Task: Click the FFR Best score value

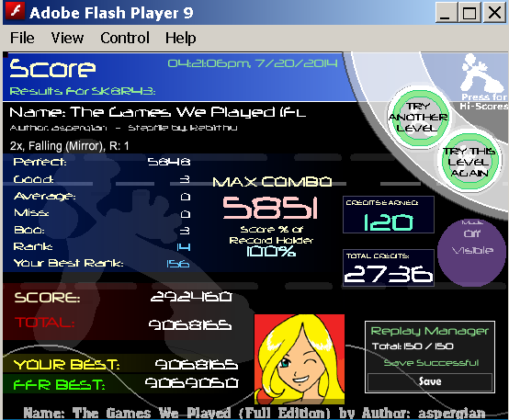Action: 191,383
